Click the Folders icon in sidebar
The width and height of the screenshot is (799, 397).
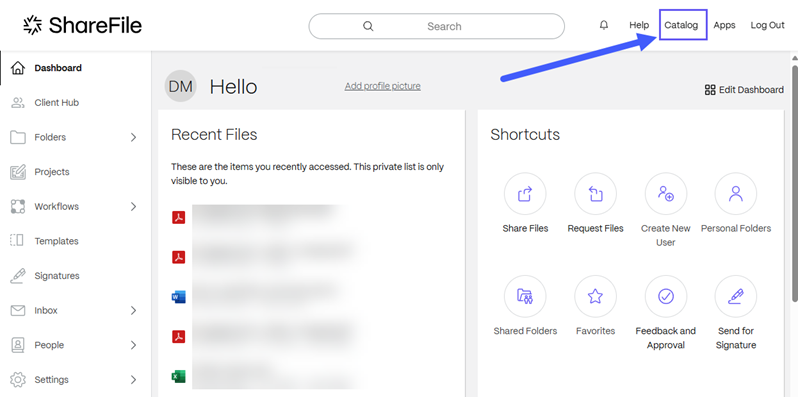click(x=18, y=137)
